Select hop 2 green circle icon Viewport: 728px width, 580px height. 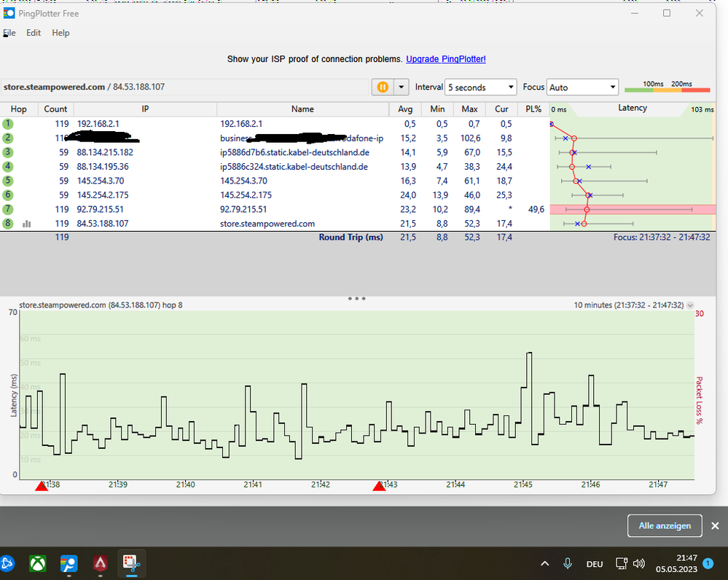pos(7,138)
